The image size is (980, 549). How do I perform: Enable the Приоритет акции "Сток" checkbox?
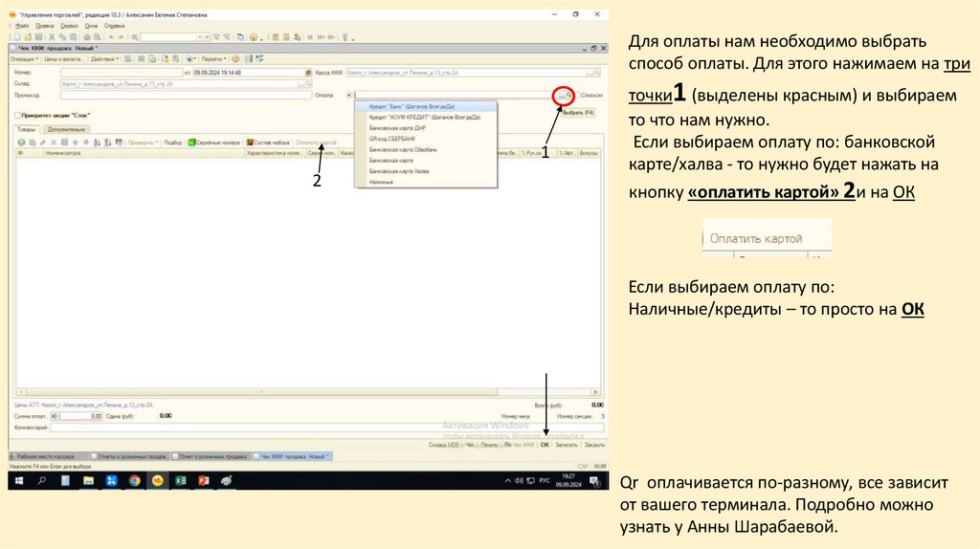click(17, 115)
